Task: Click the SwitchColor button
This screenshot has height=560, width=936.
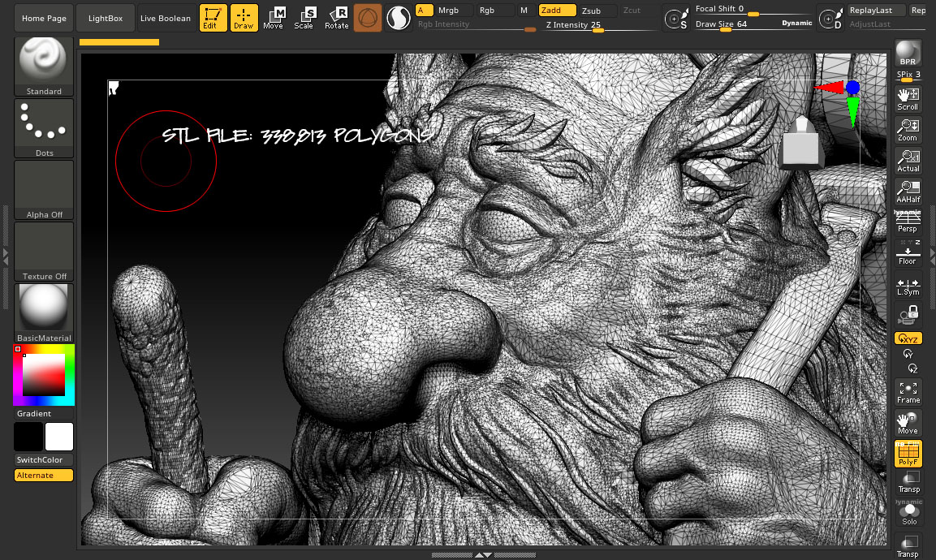Action: click(x=44, y=460)
